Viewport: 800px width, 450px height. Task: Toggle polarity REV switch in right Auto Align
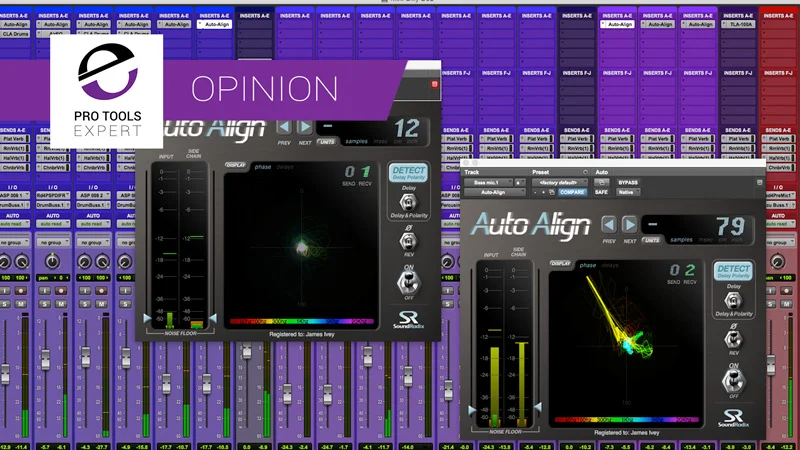[x=733, y=338]
